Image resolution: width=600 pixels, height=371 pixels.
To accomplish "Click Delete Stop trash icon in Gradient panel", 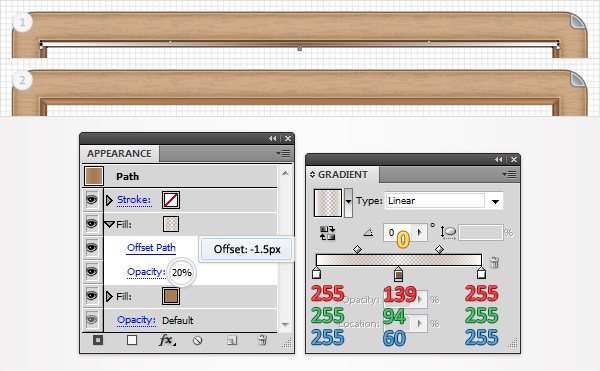I will 494,262.
